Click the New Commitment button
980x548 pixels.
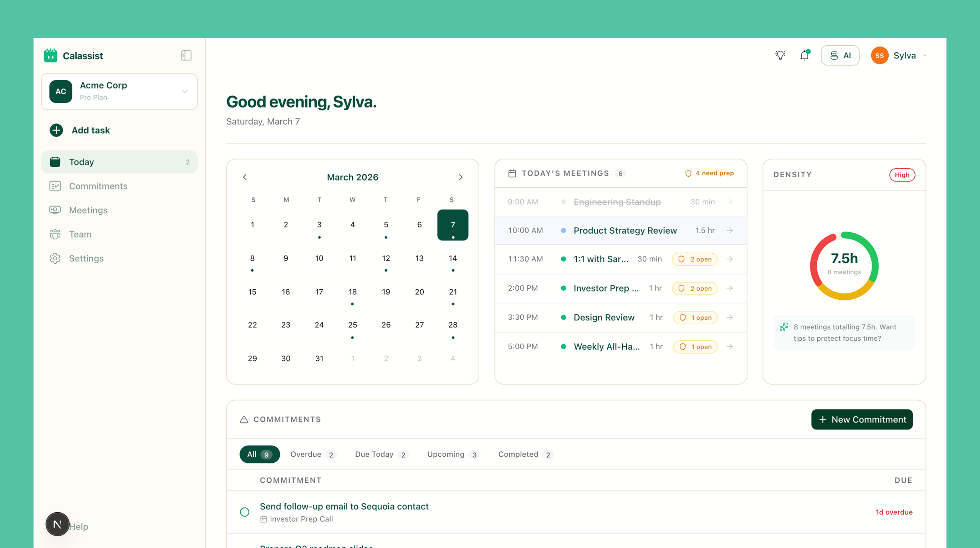click(x=862, y=419)
